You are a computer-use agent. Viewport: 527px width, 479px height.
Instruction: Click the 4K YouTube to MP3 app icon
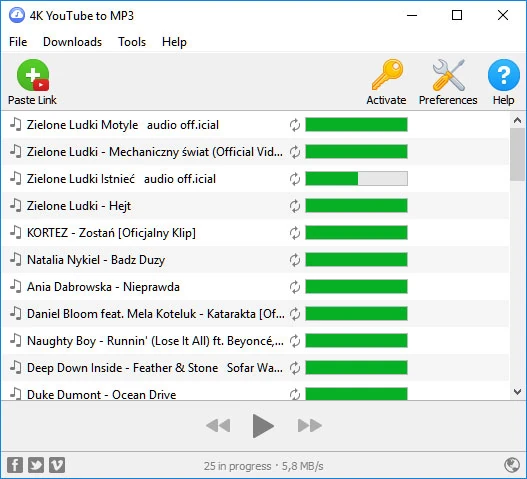pos(16,15)
